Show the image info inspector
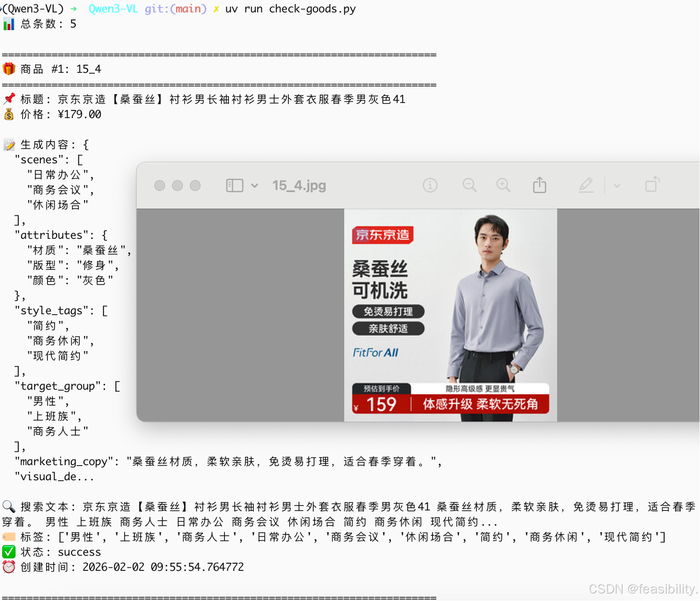 (430, 185)
